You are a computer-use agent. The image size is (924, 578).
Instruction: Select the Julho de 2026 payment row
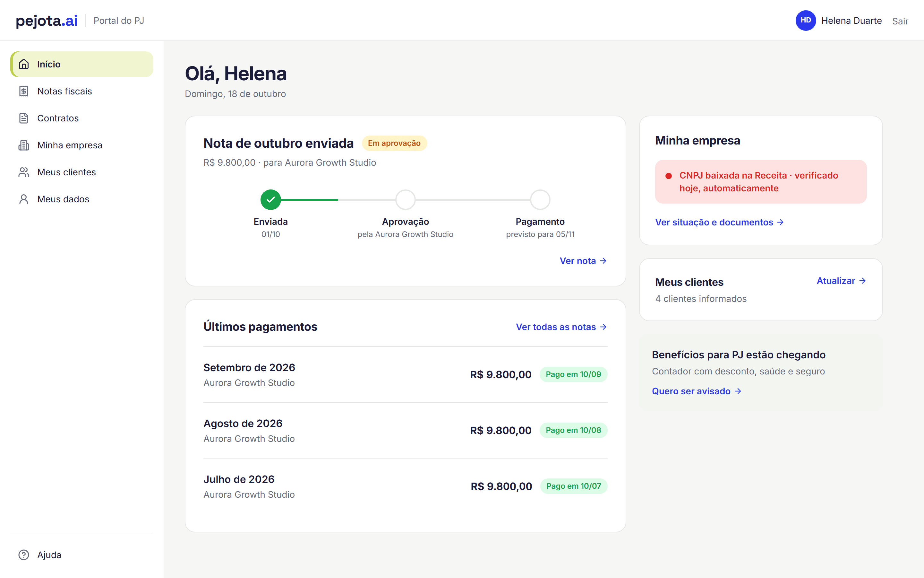point(406,486)
